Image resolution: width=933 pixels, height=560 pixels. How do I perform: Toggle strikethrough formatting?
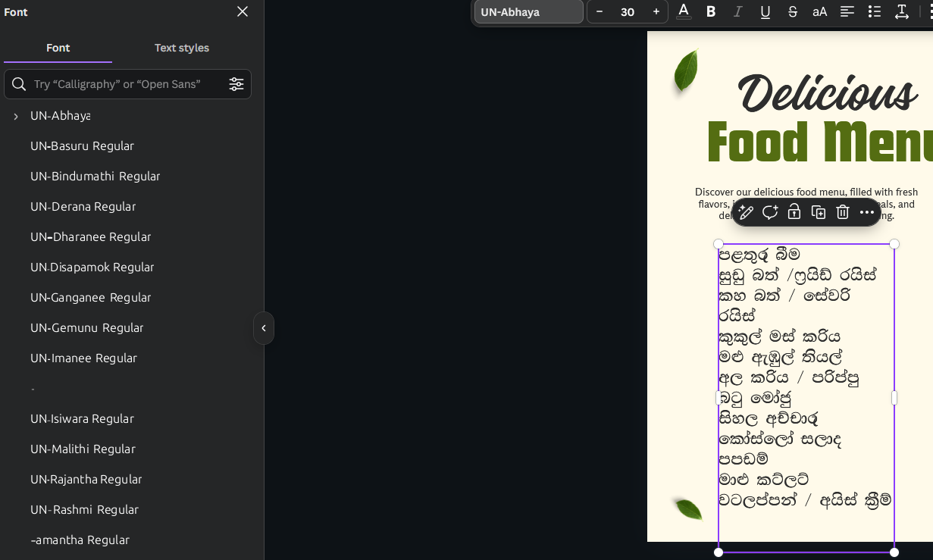click(x=793, y=12)
